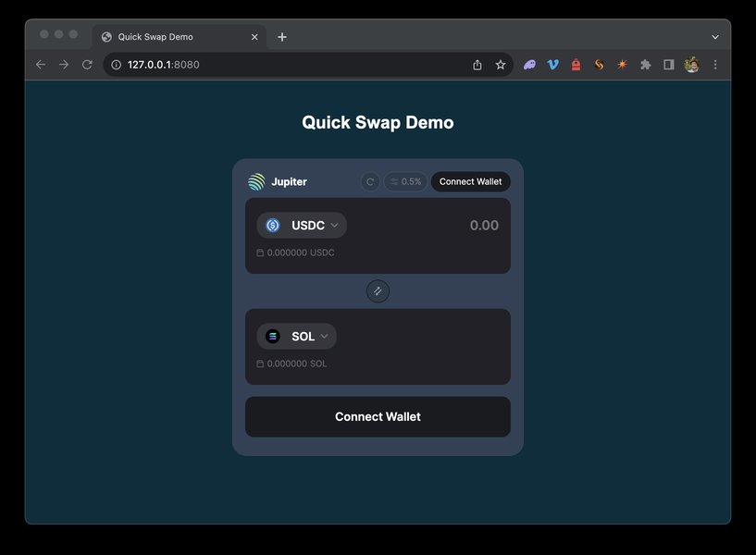Image resolution: width=756 pixels, height=555 pixels.
Task: Click the SOL token logo icon
Action: point(273,337)
